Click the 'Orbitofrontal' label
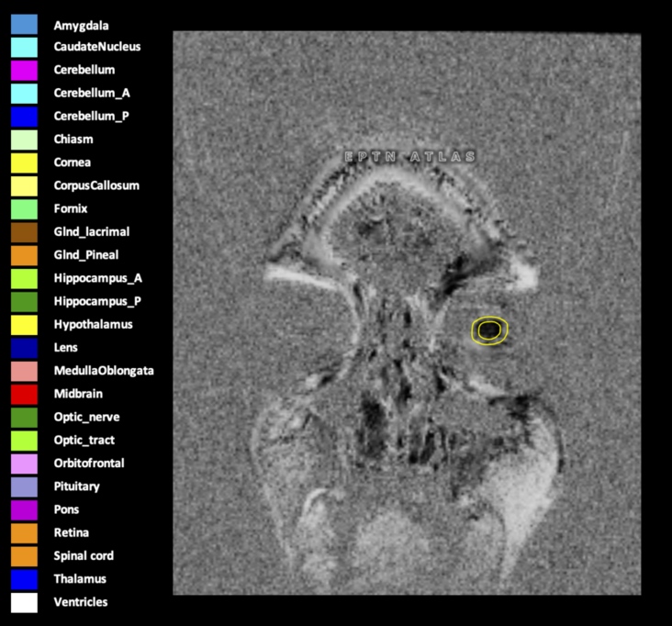 click(89, 463)
